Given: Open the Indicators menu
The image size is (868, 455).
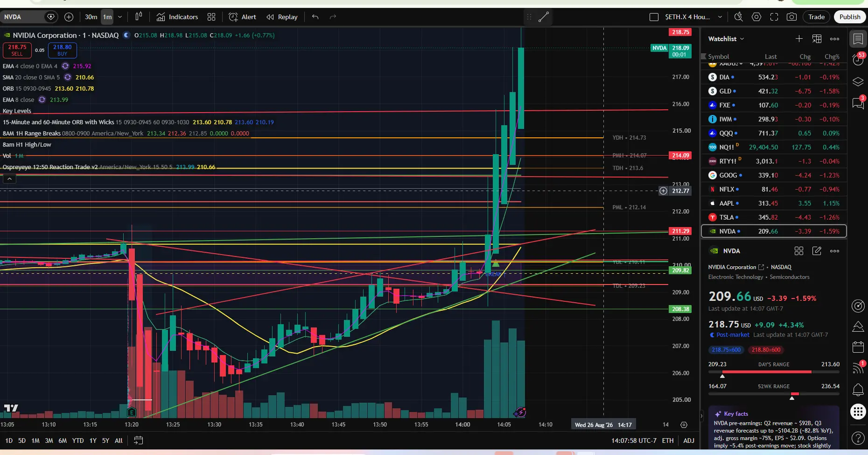Looking at the screenshot, I should tap(177, 17).
